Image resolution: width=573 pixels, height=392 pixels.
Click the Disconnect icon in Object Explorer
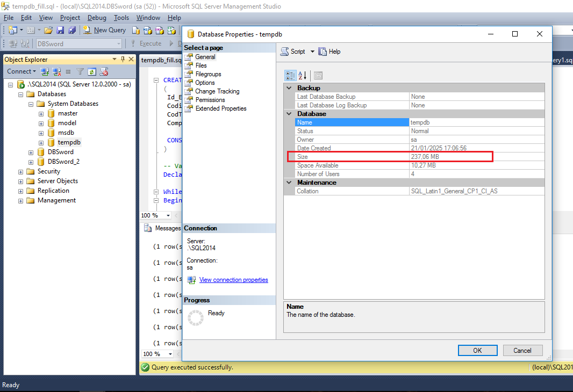pyautogui.click(x=56, y=71)
